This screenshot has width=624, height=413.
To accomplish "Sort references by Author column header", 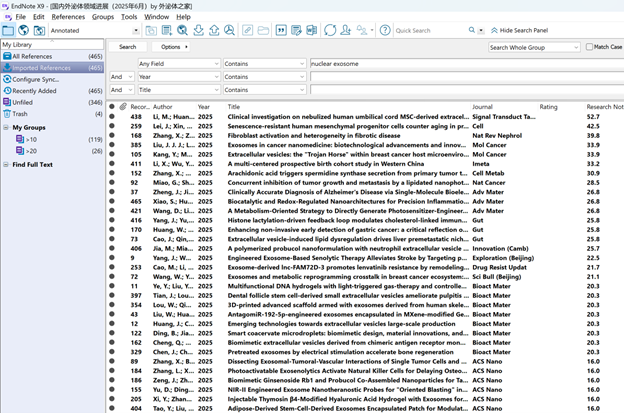I will (x=162, y=107).
